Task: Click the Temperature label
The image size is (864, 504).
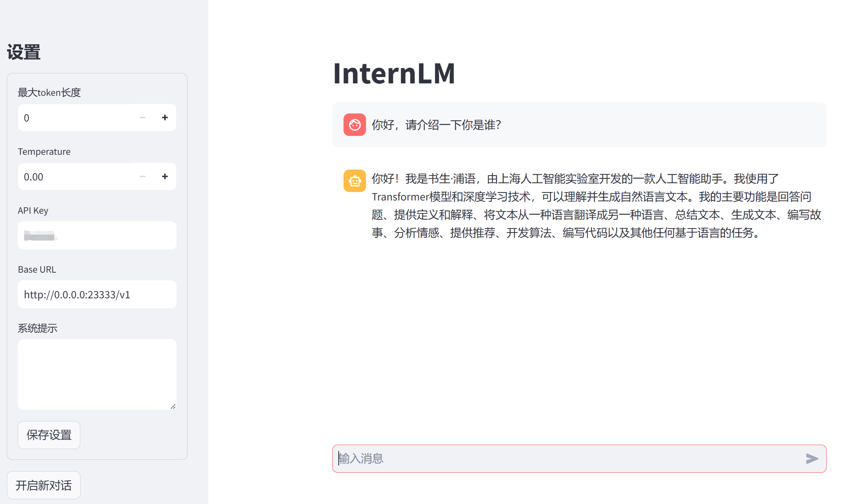Action: pyautogui.click(x=44, y=152)
